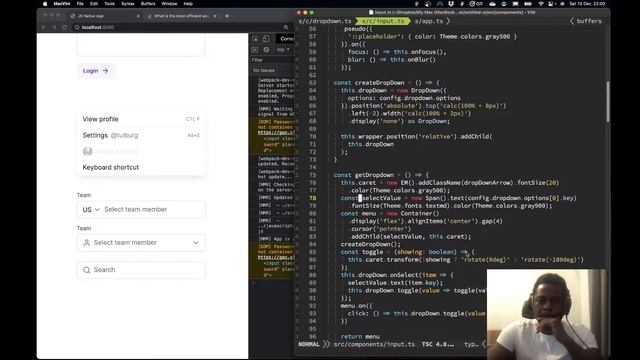Select the 'View profile' menu entry
This screenshot has width=640, height=360.
[x=141, y=119]
